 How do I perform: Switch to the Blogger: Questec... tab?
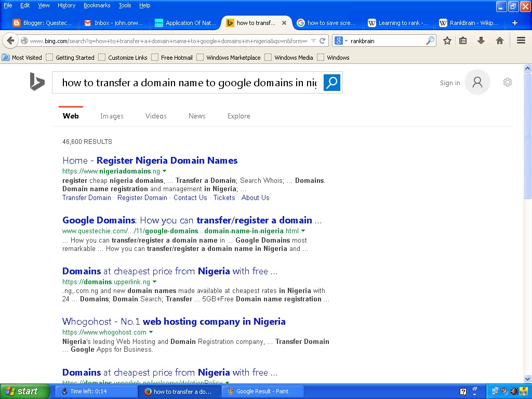pyautogui.click(x=43, y=23)
